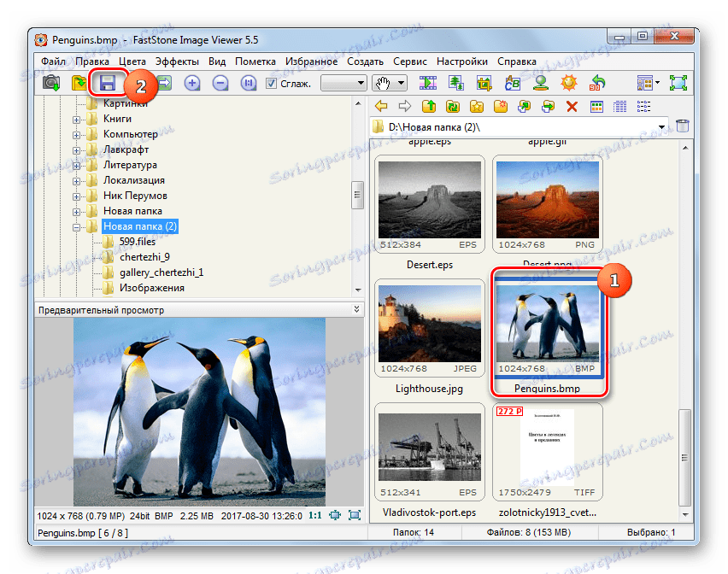728x574 pixels.
Task: Adjust lighting with the sun icon
Action: pos(569,83)
